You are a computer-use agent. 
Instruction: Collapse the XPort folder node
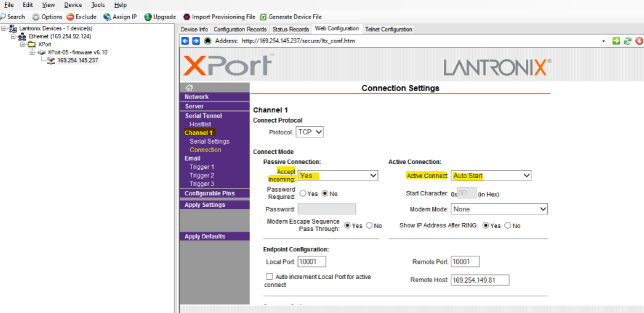click(23, 44)
